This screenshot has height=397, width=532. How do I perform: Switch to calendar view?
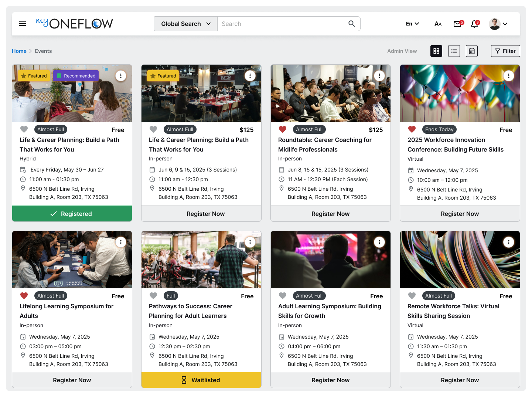click(x=472, y=51)
